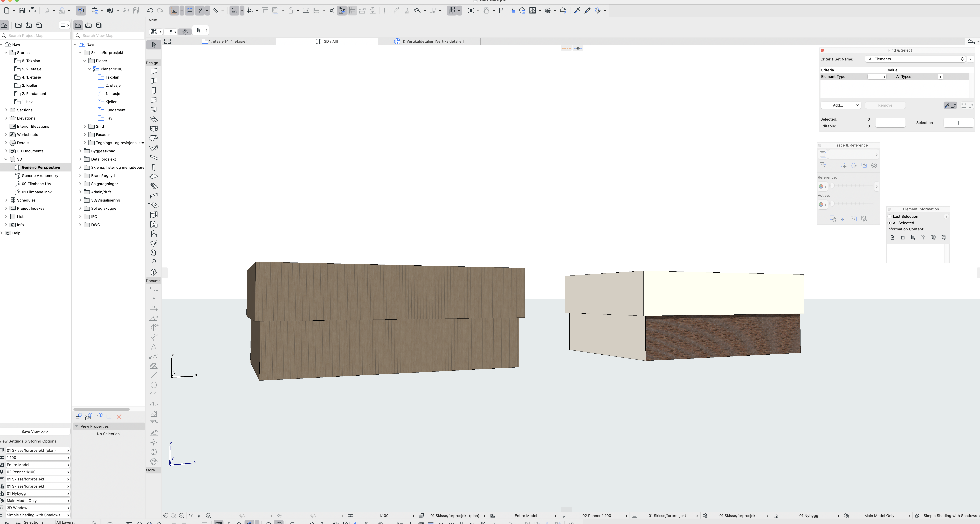The width and height of the screenshot is (980, 524).
Task: Select the All Selected radio button
Action: coord(889,223)
